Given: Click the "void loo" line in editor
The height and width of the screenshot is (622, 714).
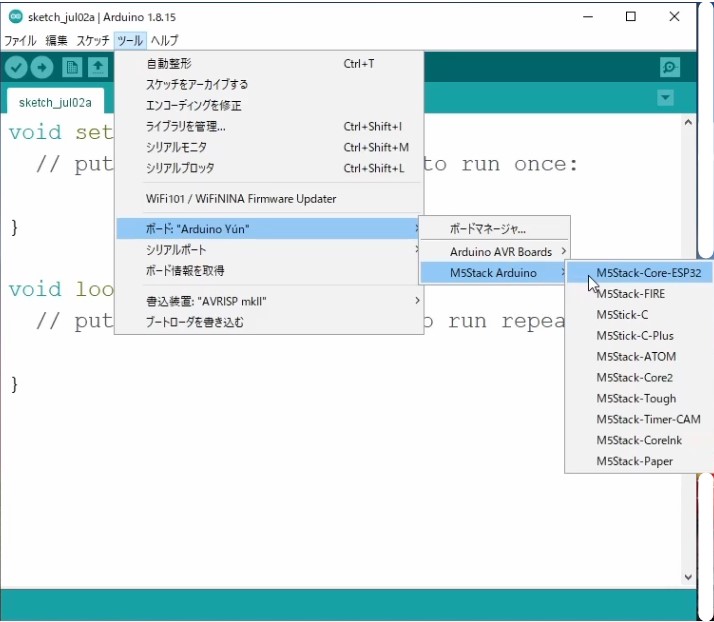Looking at the screenshot, I should pos(61,289).
